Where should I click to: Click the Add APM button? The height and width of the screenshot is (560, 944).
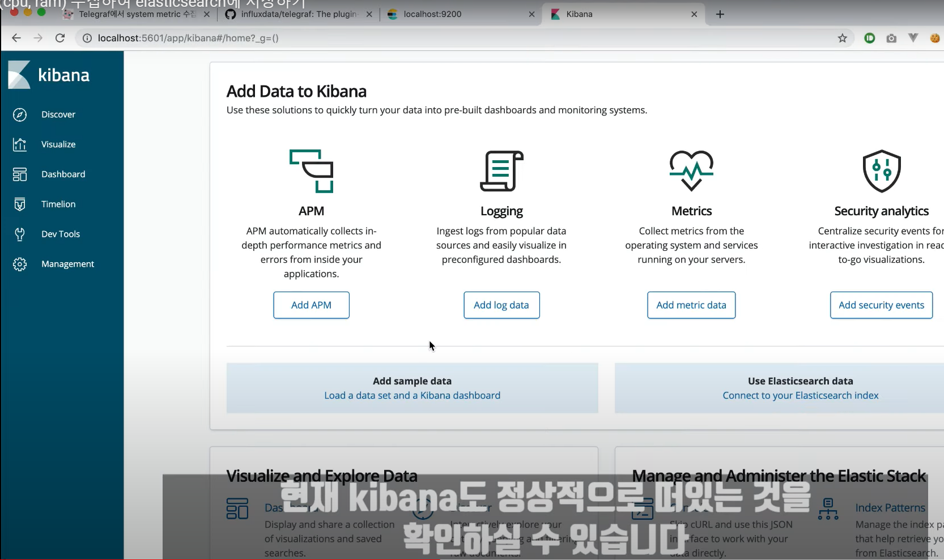click(311, 305)
